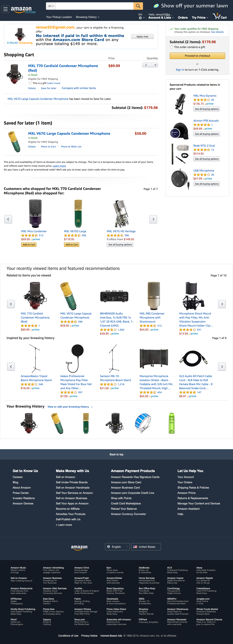This screenshot has height=644, width=233.
Task: Move MXL V67G microphone to Cart
Action: click(x=48, y=147)
